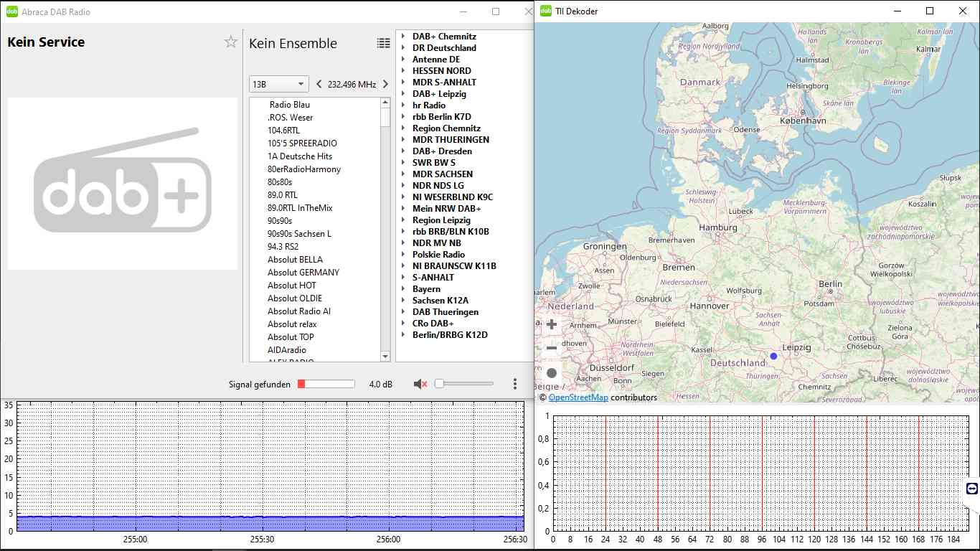Center map using the round dot button

click(x=552, y=373)
